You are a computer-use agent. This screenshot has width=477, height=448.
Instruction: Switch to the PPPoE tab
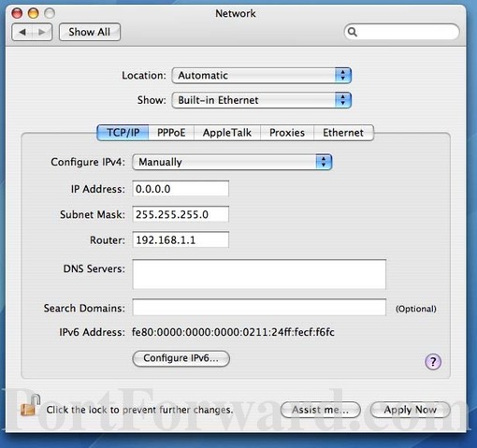tap(171, 133)
